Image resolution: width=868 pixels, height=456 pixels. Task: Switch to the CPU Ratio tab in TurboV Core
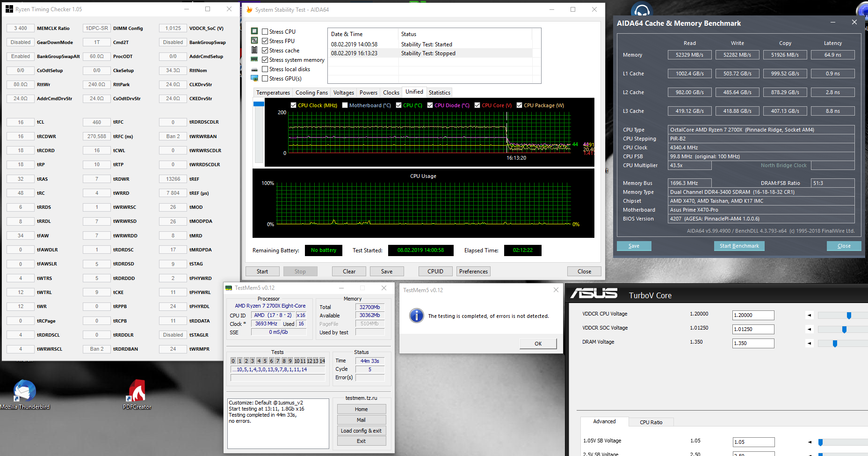(x=651, y=422)
